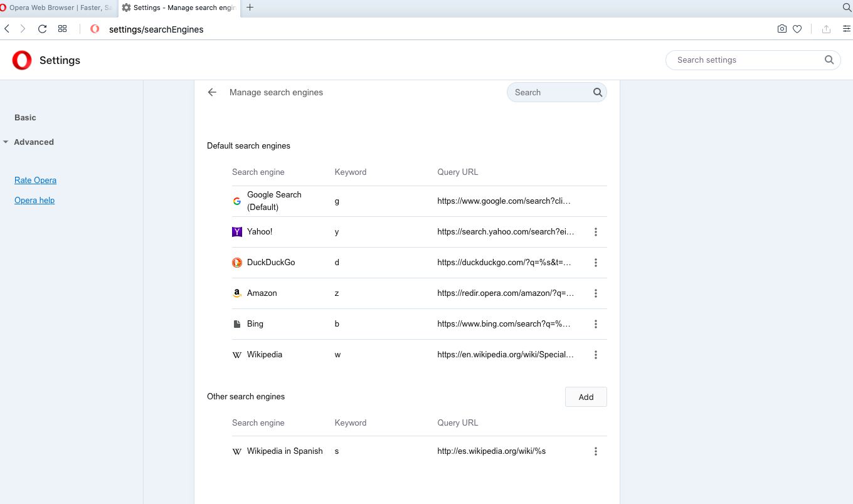The image size is (853, 504).
Task: Take a snapshot with the camera icon
Action: (782, 29)
